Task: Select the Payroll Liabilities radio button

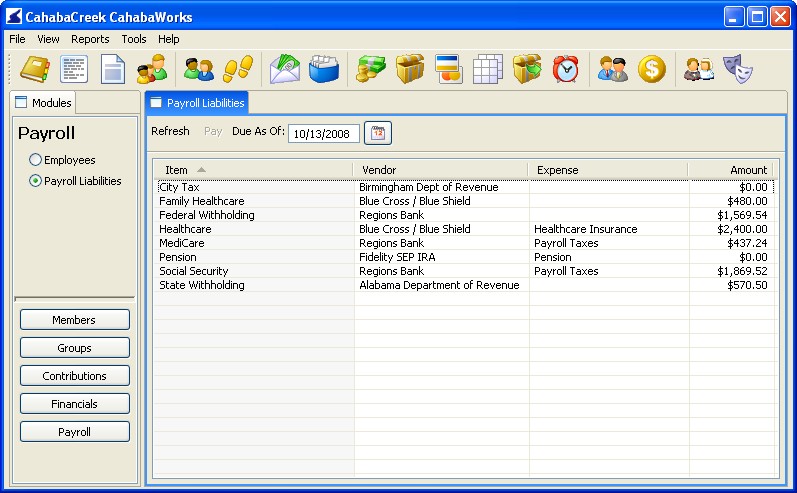Action: 35,180
